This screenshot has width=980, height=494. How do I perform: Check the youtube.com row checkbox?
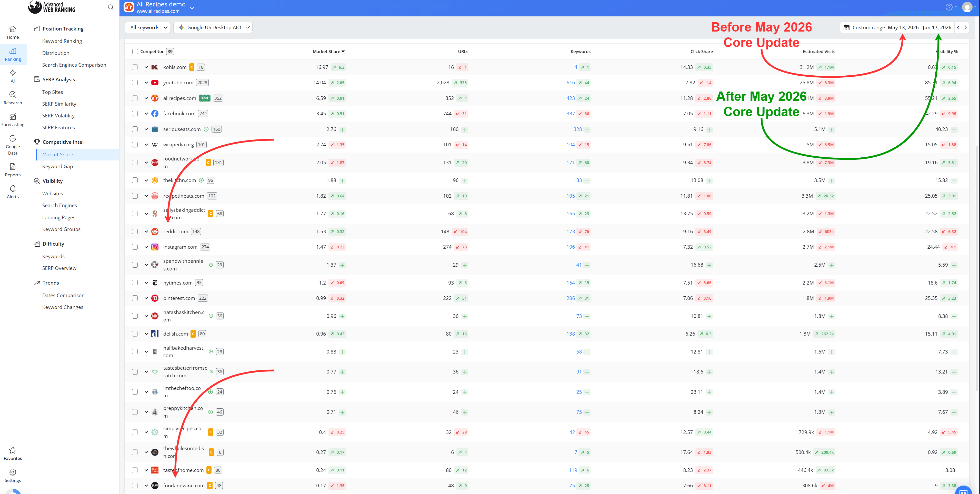135,83
